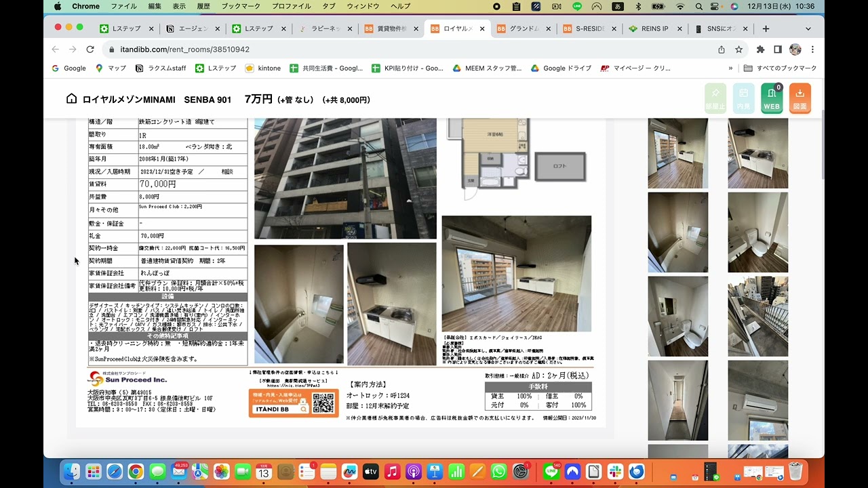Click the browser forward arrow

pos(73,49)
